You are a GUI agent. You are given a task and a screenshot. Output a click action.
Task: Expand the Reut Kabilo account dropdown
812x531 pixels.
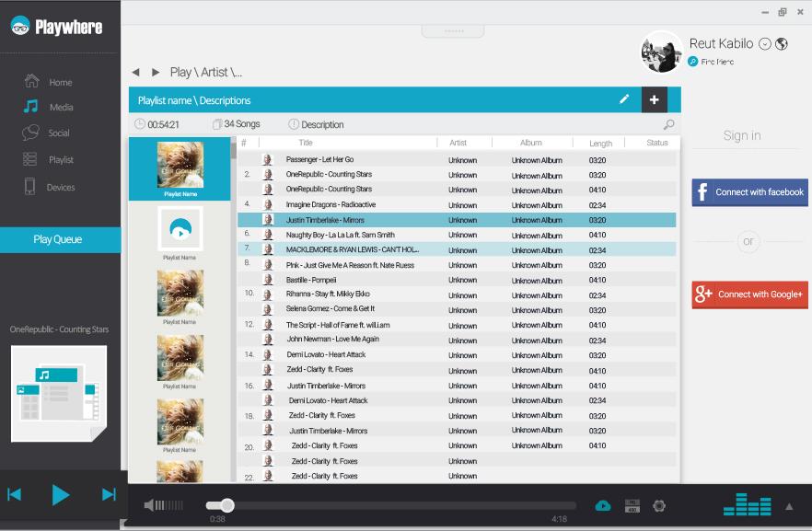pos(765,44)
